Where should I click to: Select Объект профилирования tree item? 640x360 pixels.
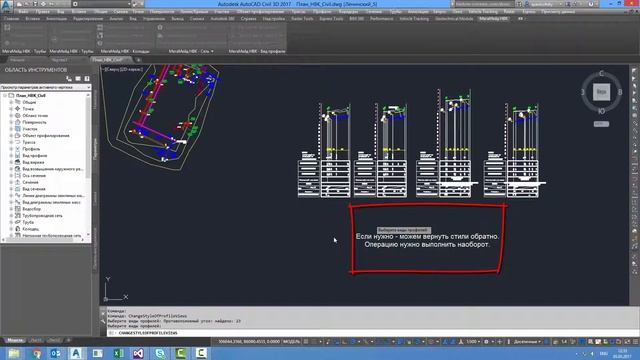[46, 136]
